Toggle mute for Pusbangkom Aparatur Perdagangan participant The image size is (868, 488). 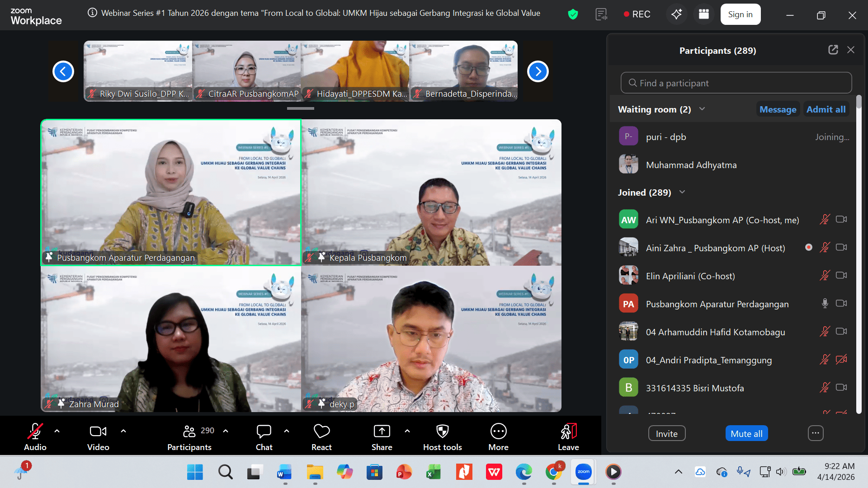pos(825,304)
